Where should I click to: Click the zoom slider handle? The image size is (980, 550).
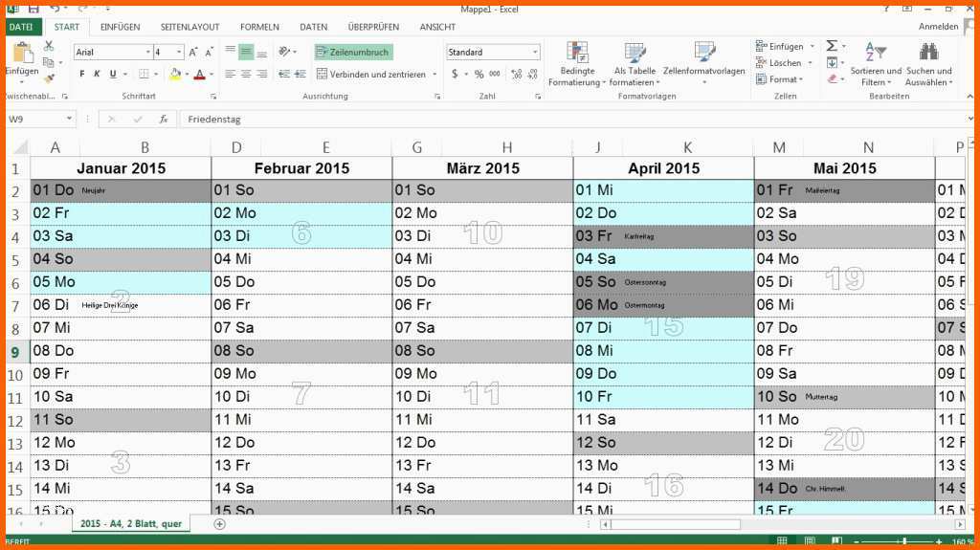pyautogui.click(x=903, y=541)
